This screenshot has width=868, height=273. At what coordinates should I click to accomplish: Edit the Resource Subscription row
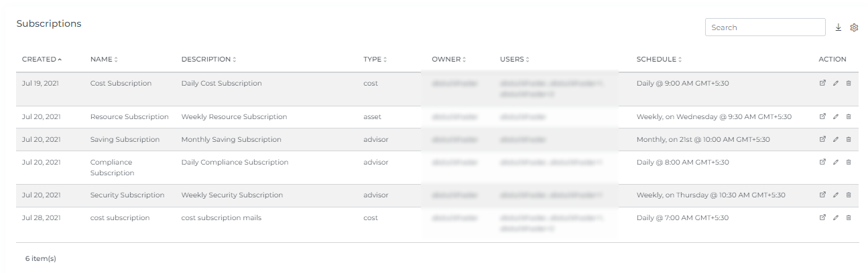pos(835,116)
